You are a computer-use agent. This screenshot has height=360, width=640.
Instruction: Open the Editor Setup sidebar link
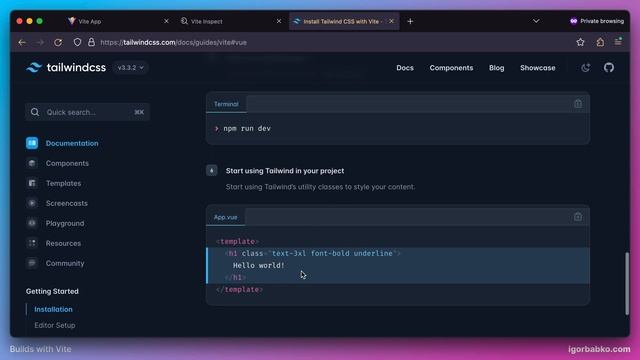pyautogui.click(x=55, y=325)
